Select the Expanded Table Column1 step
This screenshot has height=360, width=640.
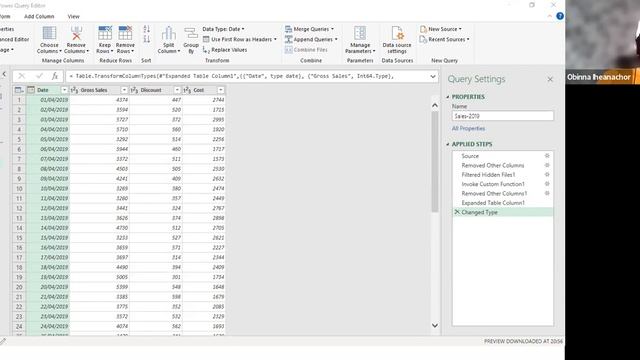pyautogui.click(x=493, y=203)
